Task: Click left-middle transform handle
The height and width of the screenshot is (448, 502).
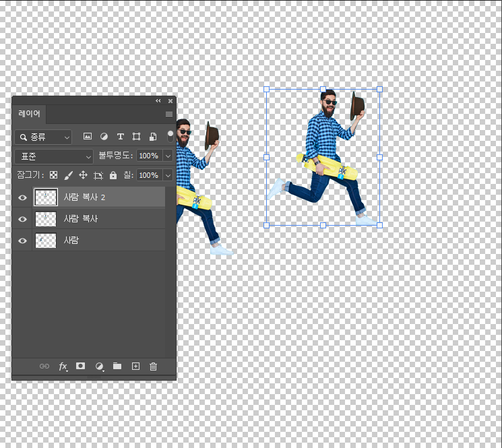Action: click(x=266, y=157)
